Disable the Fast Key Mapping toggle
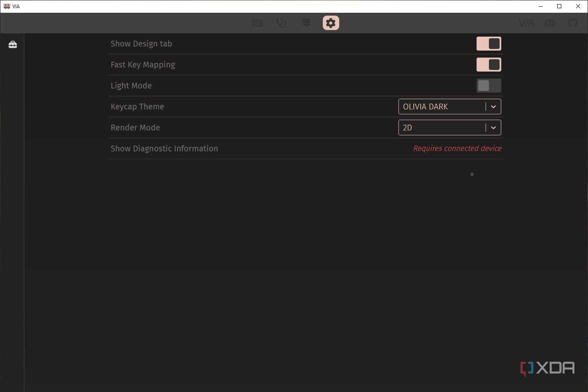The width and height of the screenshot is (588, 392). click(489, 65)
